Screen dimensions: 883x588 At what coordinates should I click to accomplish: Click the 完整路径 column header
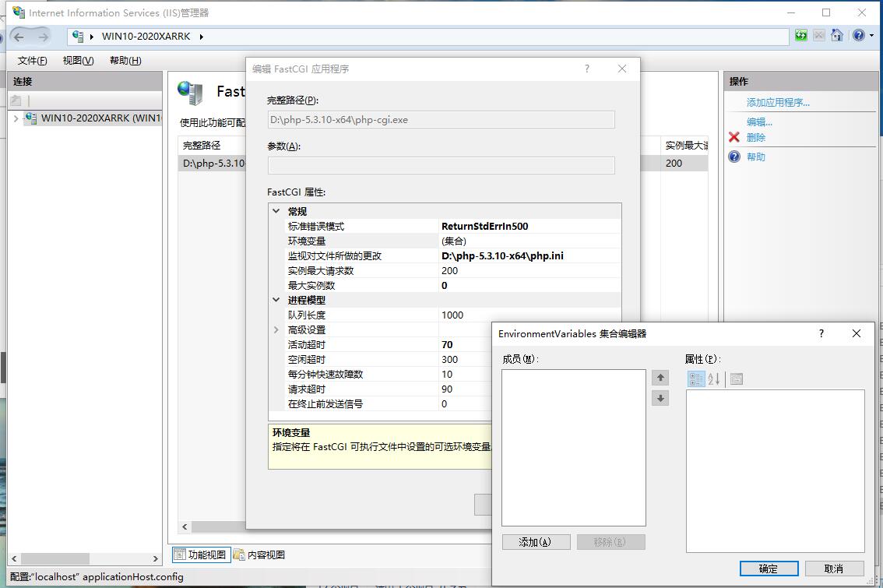pos(202,146)
